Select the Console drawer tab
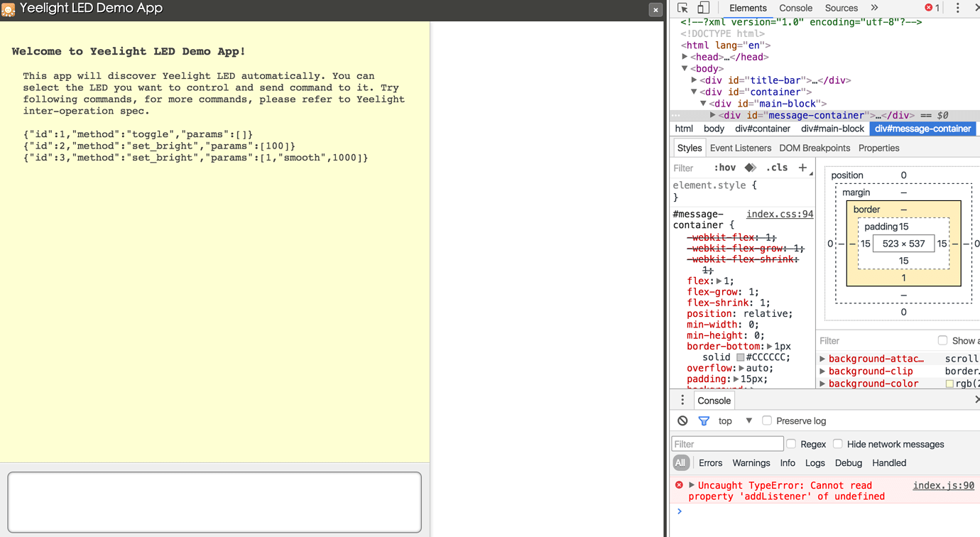980x537 pixels. point(714,401)
